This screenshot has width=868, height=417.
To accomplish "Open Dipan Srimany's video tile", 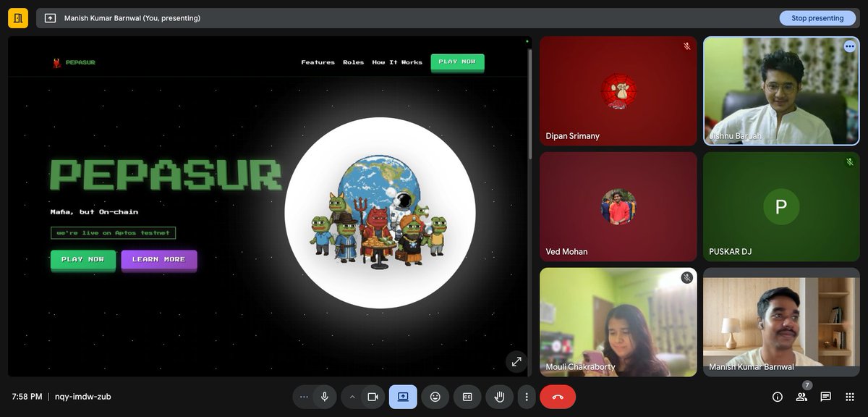I will tap(618, 91).
